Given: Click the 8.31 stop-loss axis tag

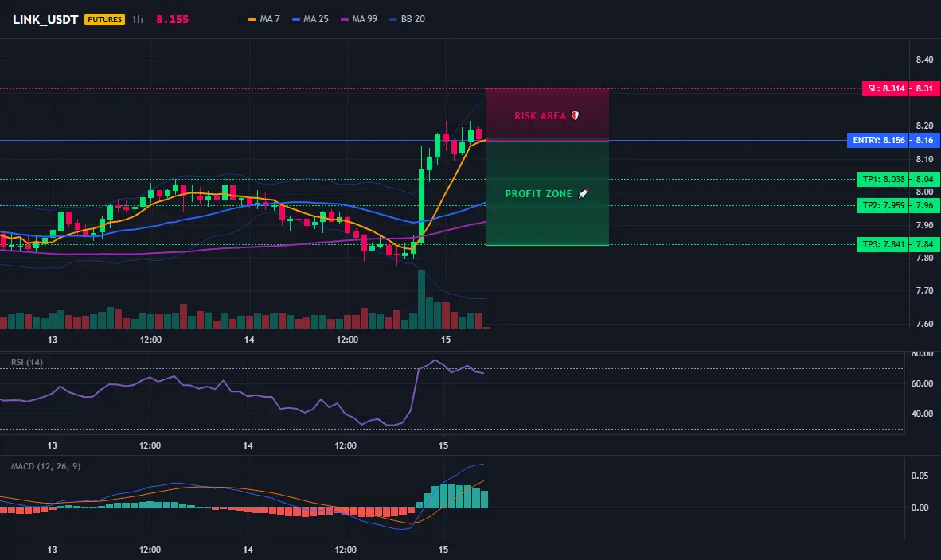Looking at the screenshot, I should click(x=924, y=89).
